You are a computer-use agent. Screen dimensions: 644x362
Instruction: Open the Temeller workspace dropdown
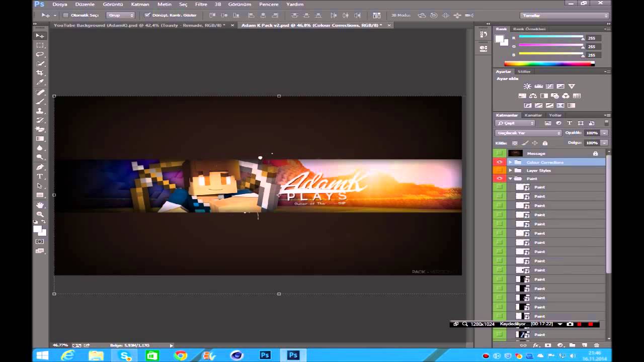pos(565,16)
